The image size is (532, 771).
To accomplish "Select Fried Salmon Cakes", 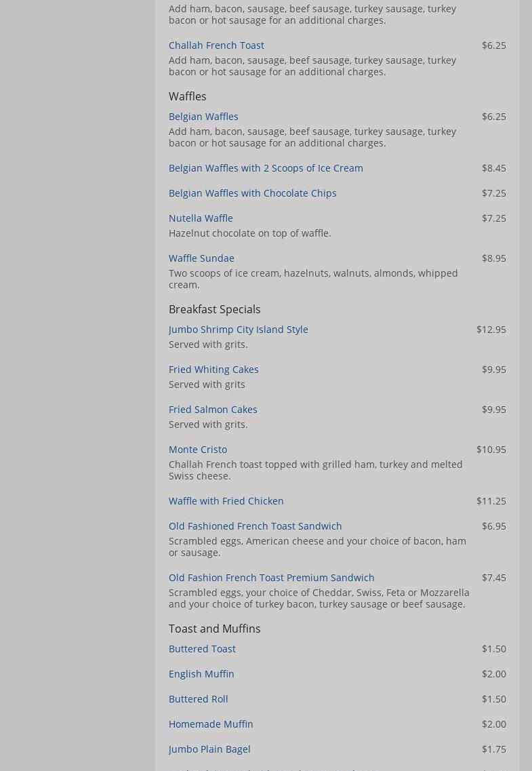I will pos(213,410).
